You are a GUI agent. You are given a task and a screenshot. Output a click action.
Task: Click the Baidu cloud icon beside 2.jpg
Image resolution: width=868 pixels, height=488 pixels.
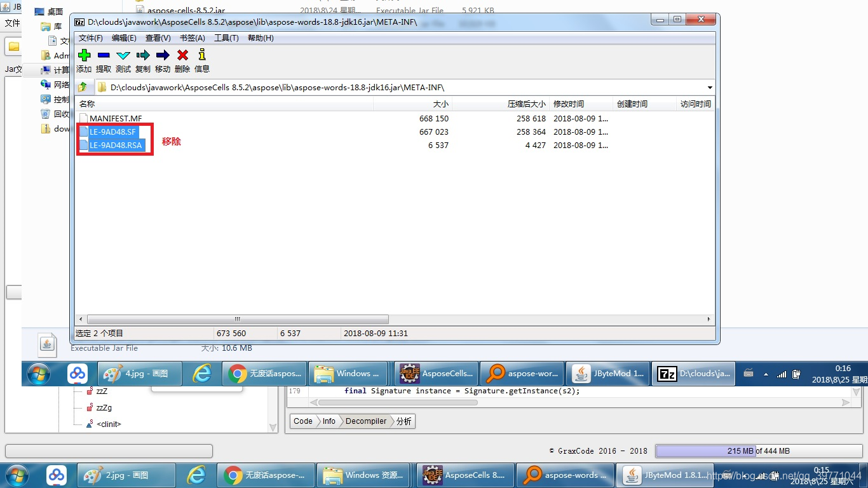57,475
